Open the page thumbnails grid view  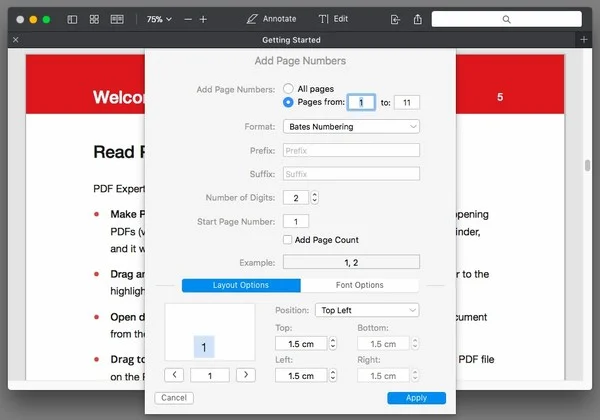point(94,20)
